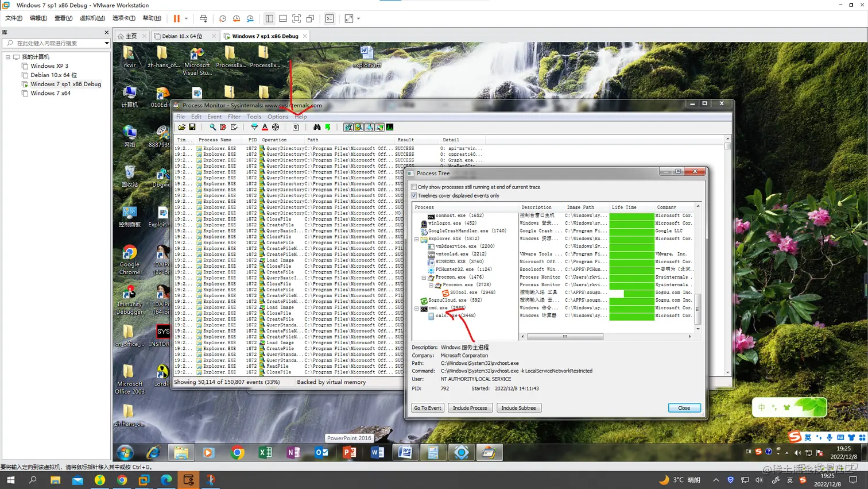Check Only show processes still running option
The height and width of the screenshot is (489, 868).
[x=414, y=187]
